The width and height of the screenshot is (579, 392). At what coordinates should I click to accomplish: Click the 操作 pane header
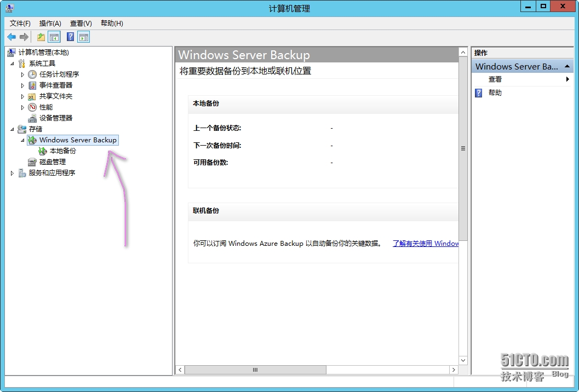click(523, 53)
